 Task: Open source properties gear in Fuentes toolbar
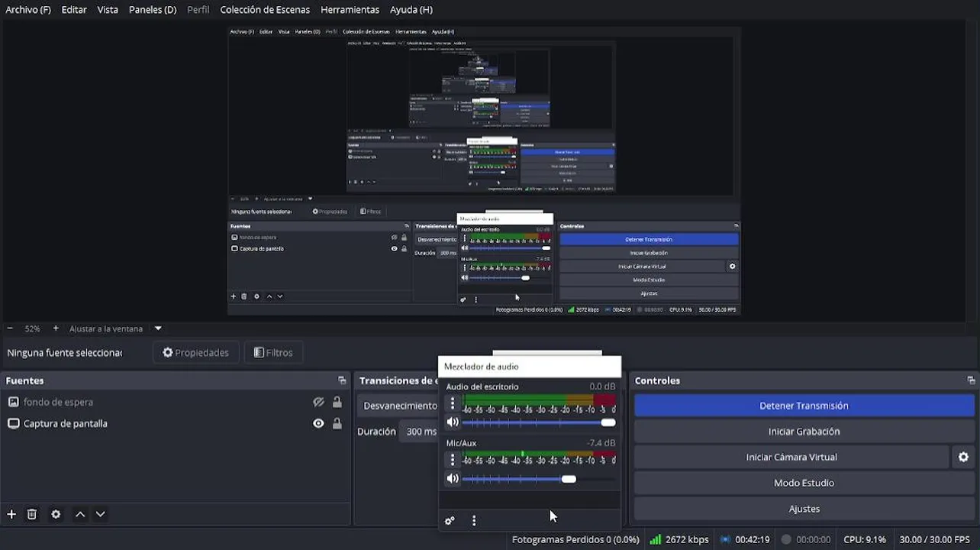tap(56, 514)
